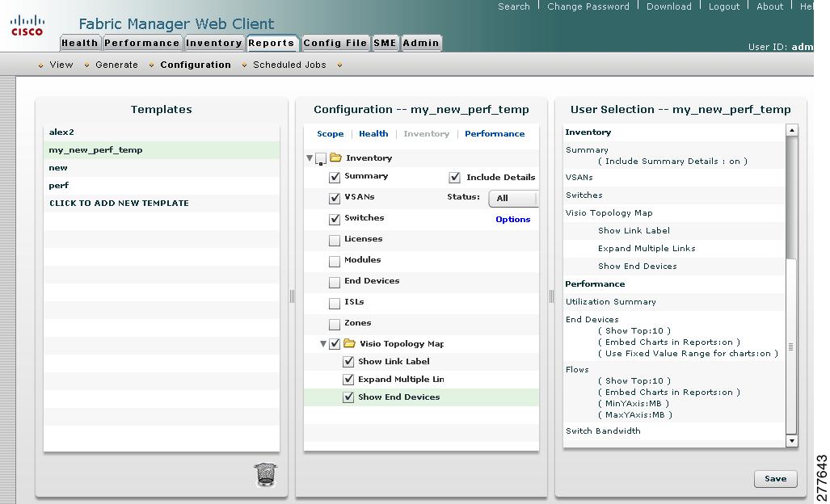Open the Health main tab

coord(79,43)
